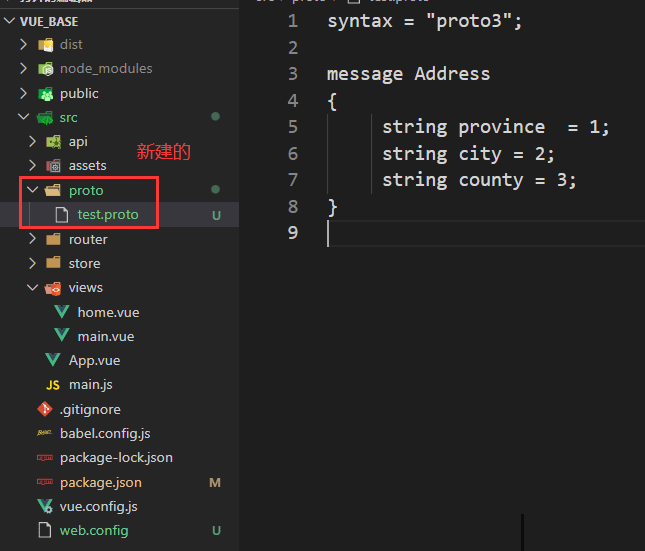
Task: Place cursor on 'string city = 2;' line
Action: click(x=468, y=154)
